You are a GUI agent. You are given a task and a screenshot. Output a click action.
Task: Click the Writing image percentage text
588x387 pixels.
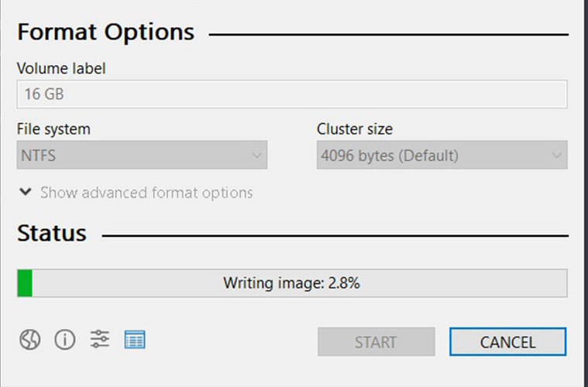(x=291, y=283)
